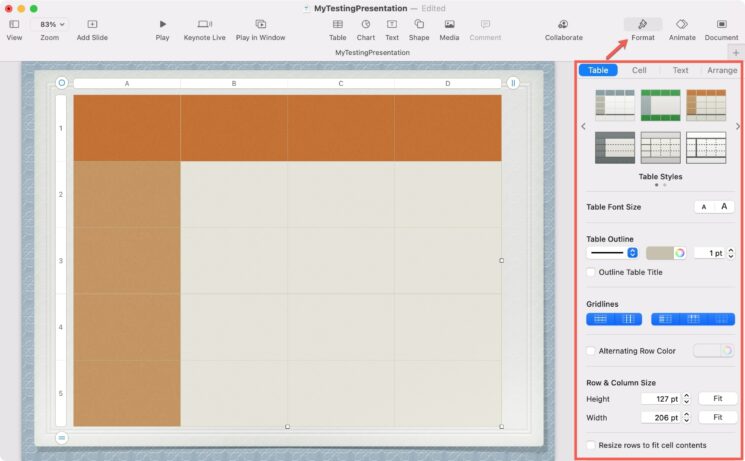The image size is (745, 461).
Task: Click the Table Outline color swatch
Action: tap(659, 253)
